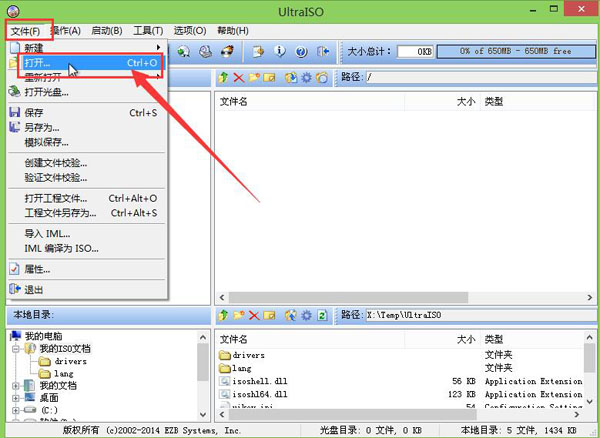The height and width of the screenshot is (438, 600).
Task: Click the 大小总计 0KB size field
Action: [415, 51]
